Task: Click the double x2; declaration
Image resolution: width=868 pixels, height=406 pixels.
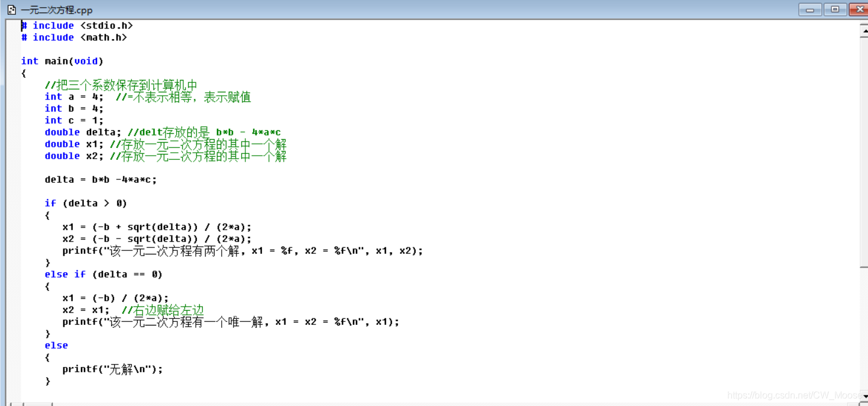Action: click(x=74, y=156)
